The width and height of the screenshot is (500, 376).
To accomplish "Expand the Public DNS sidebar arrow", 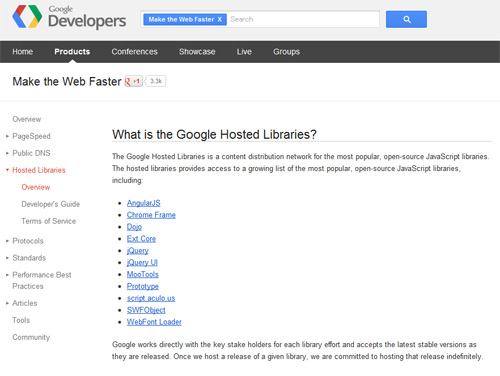I will (x=7, y=153).
